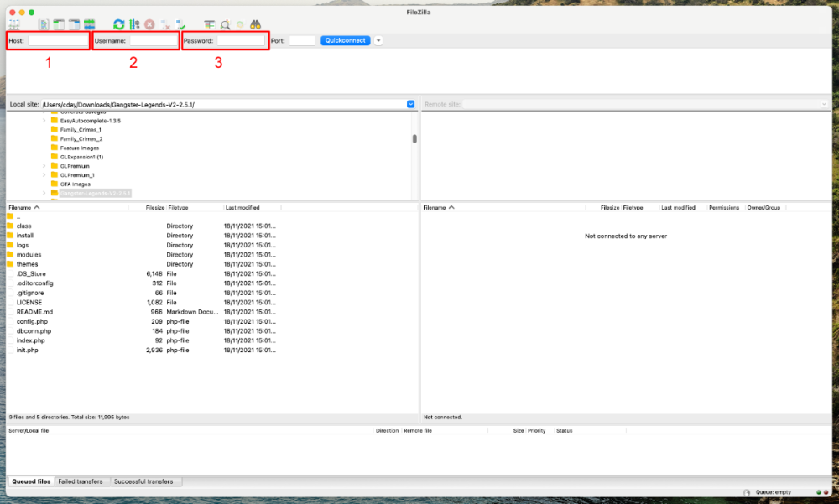Viewport: 839px width, 504px height.
Task: Click the disconnect from server icon
Action: [165, 24]
